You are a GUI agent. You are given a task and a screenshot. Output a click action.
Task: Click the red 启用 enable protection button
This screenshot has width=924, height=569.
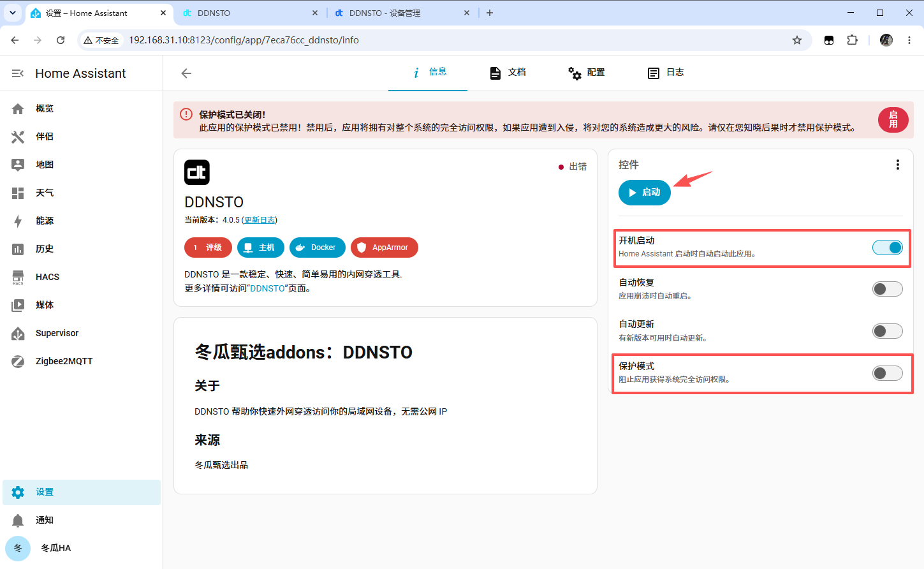click(893, 120)
